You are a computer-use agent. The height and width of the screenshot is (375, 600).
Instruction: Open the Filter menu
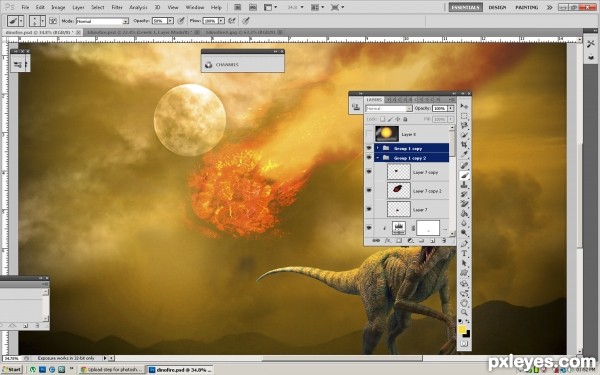(117, 7)
